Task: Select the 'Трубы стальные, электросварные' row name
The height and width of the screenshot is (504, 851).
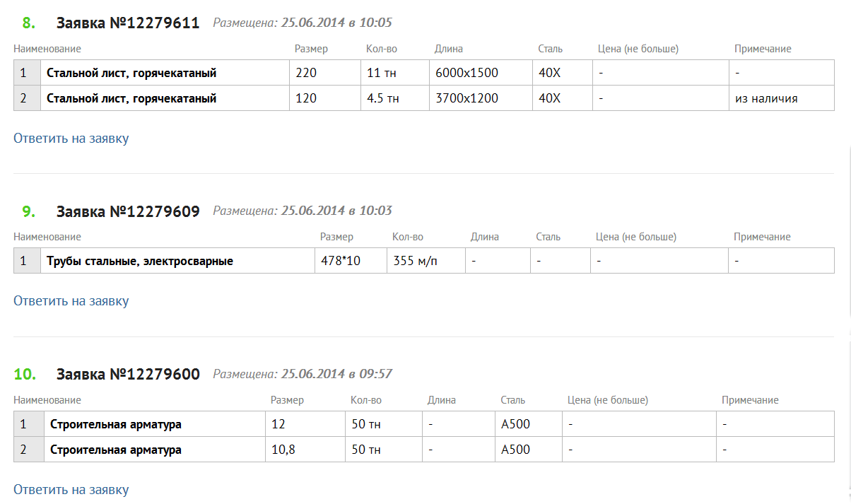Action: [140, 262]
